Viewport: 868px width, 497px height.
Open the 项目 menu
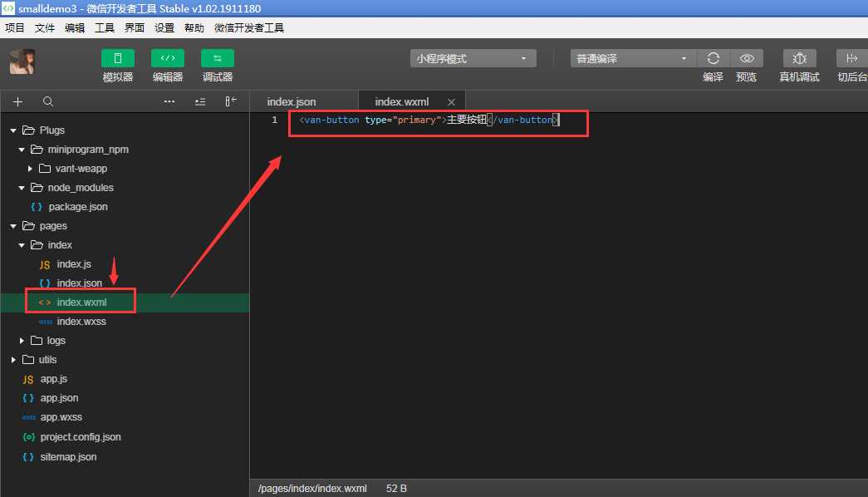pyautogui.click(x=14, y=27)
